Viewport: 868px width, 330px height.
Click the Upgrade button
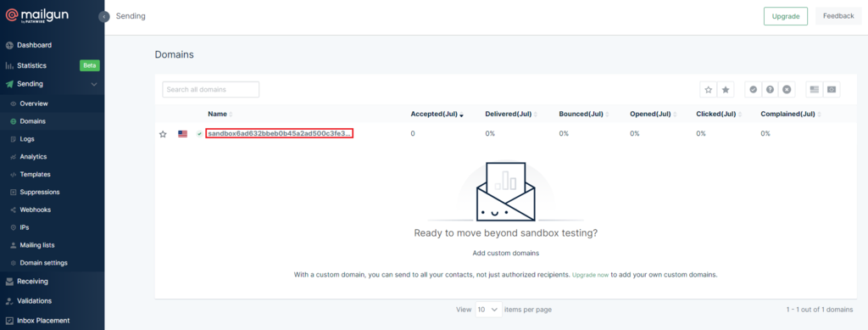coord(786,17)
